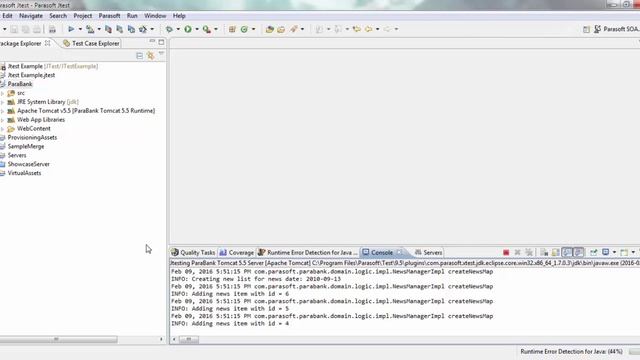The height and width of the screenshot is (360, 640).
Task: Select the Console tab
Action: point(381,253)
